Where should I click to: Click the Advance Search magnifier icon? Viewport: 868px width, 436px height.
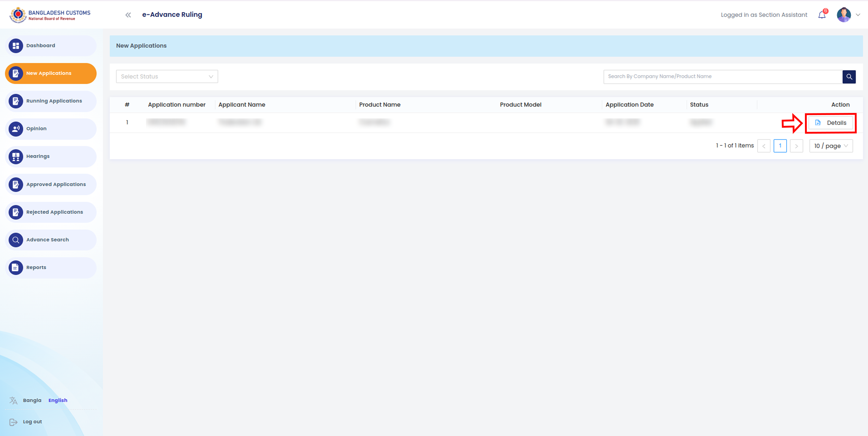(15, 240)
